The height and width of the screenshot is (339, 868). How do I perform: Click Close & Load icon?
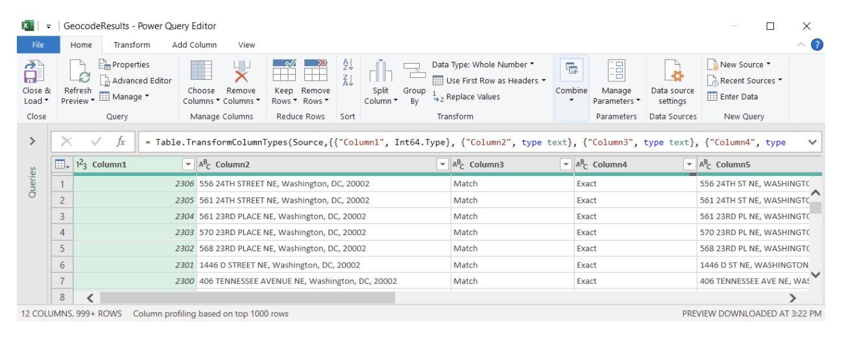click(34, 71)
